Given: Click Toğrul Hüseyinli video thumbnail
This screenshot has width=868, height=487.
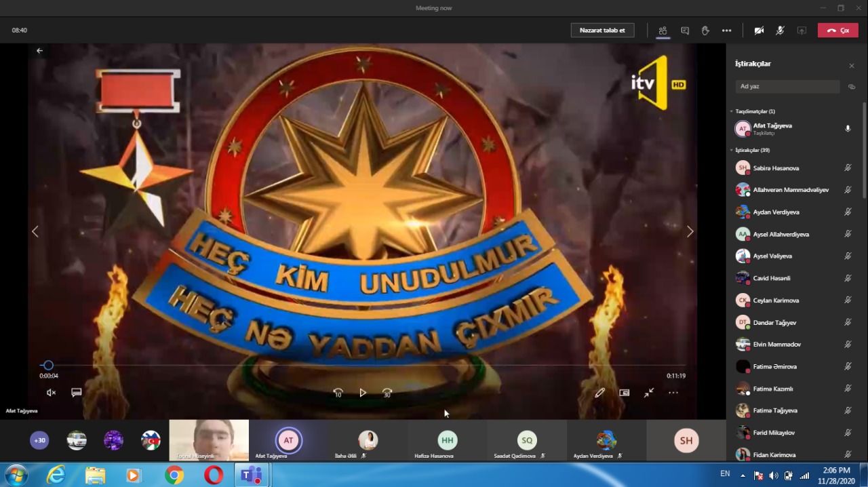Looking at the screenshot, I should click(209, 440).
